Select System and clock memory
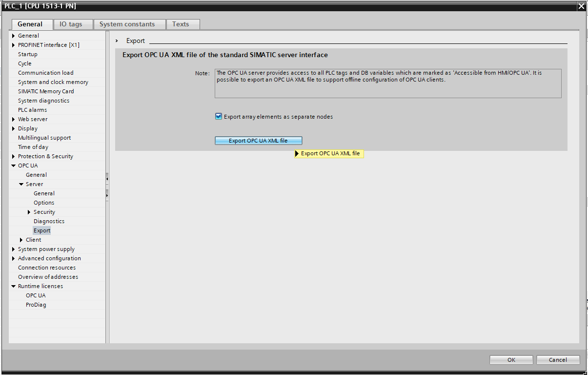The height and width of the screenshot is (375, 588). [x=53, y=82]
